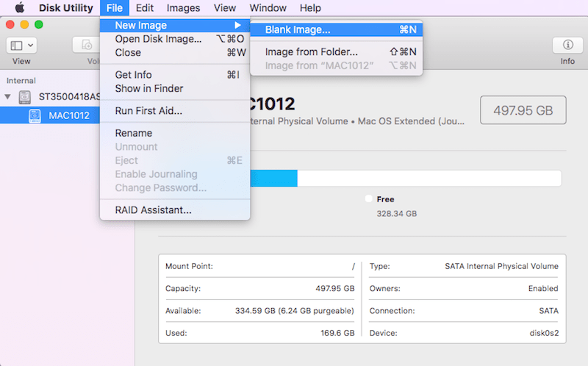Image resolution: width=588 pixels, height=366 pixels.
Task: Click the MAC1012 volume icon
Action: click(35, 115)
